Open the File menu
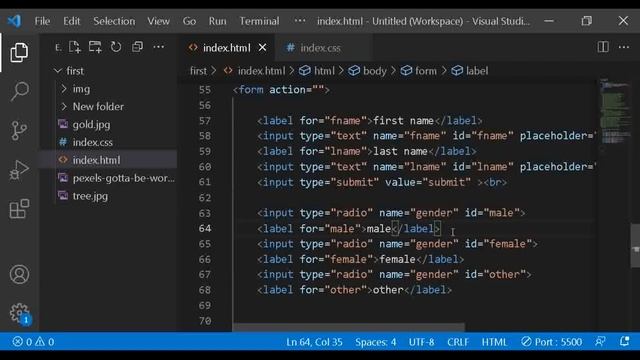This screenshot has height=360, width=640. click(42, 21)
